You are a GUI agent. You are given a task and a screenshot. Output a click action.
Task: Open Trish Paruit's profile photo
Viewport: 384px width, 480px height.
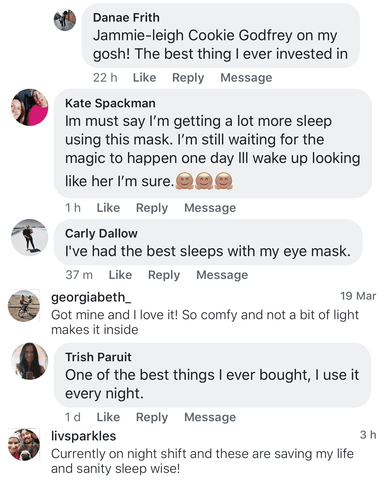tap(30, 361)
